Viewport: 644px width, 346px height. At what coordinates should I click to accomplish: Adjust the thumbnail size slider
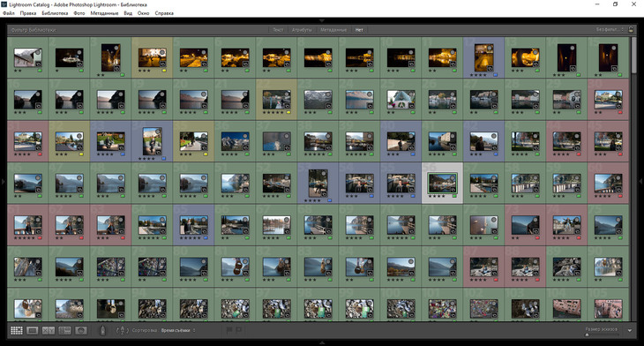click(x=601, y=335)
